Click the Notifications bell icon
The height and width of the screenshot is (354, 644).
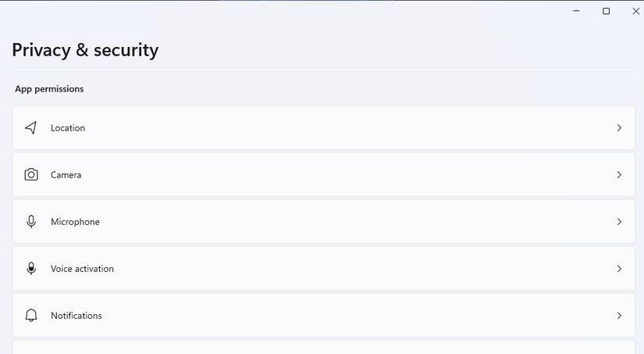click(31, 316)
